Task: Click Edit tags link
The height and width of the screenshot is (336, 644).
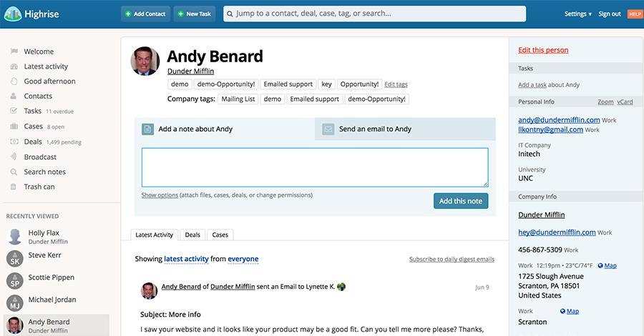Action: click(x=396, y=84)
